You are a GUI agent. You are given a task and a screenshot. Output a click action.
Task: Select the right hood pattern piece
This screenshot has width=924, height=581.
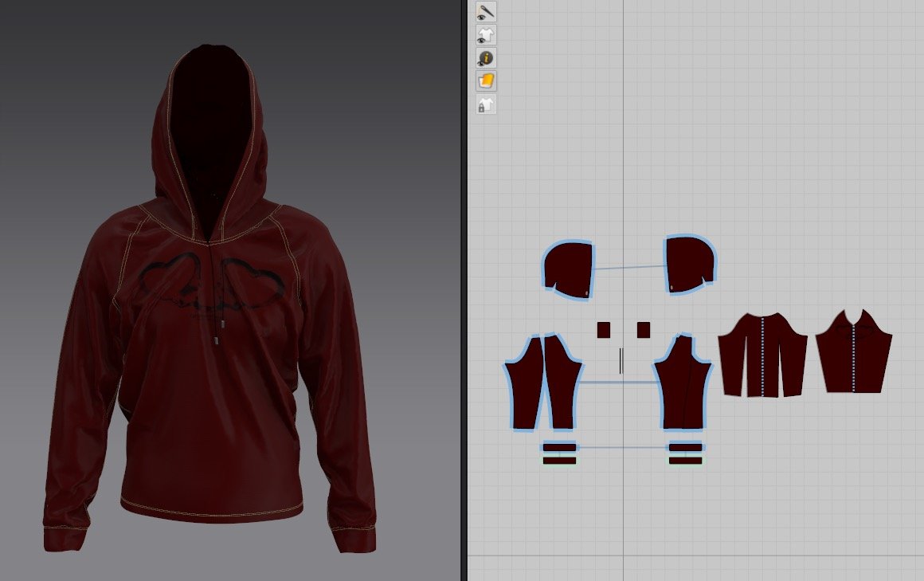click(x=691, y=264)
